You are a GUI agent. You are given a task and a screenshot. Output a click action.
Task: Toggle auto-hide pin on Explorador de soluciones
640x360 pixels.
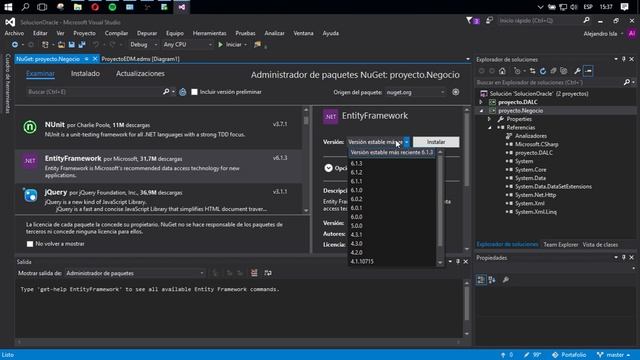(624, 59)
